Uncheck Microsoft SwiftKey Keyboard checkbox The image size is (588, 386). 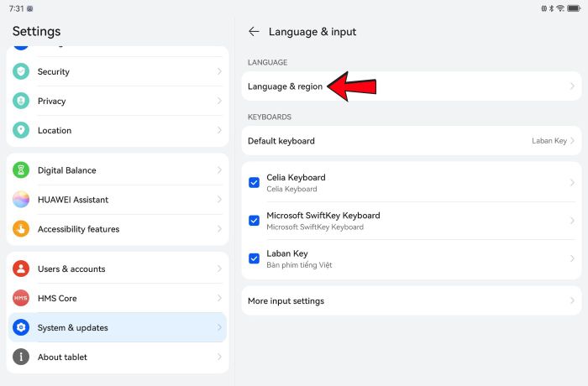(x=255, y=221)
